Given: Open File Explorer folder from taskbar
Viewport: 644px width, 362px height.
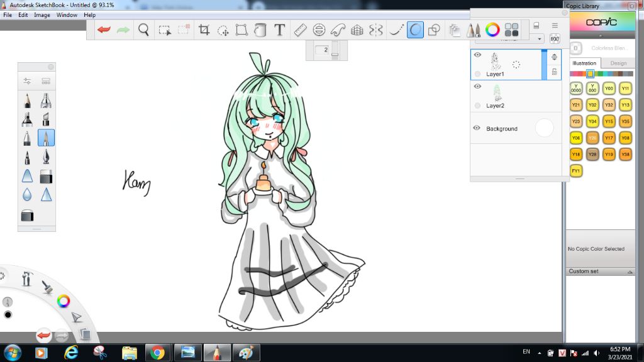Looking at the screenshot, I should [x=130, y=353].
